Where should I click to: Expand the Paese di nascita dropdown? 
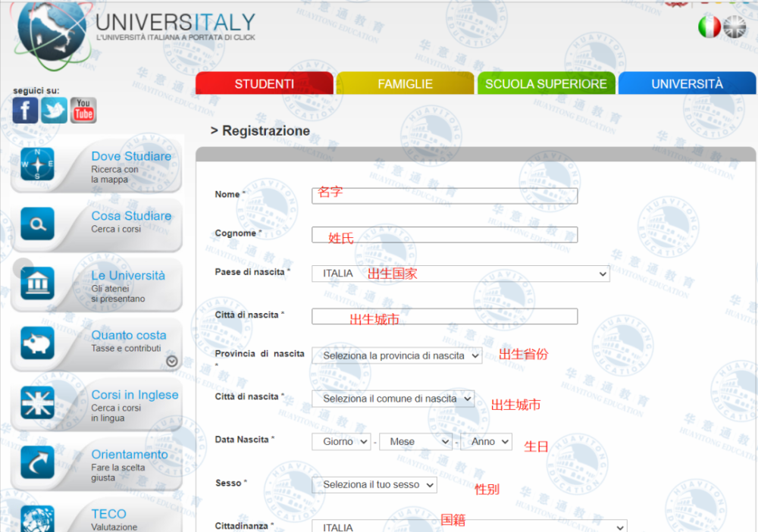coord(461,274)
